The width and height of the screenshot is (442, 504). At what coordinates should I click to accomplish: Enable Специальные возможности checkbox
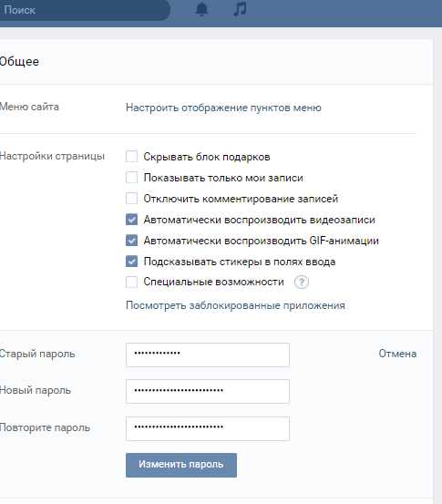pyautogui.click(x=131, y=282)
